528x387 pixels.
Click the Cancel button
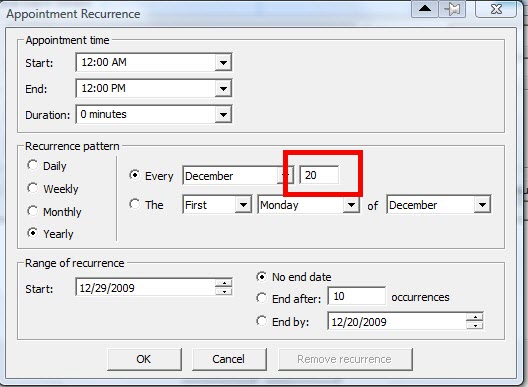[x=229, y=359]
